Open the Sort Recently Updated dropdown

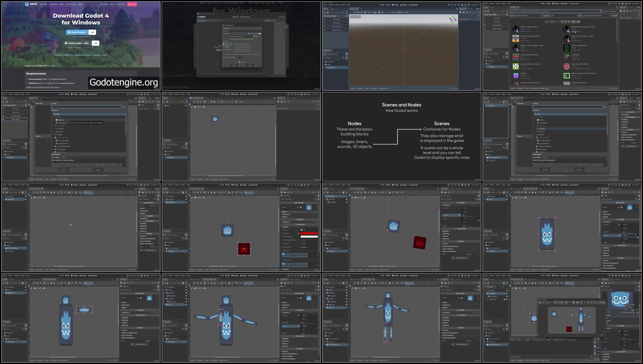(x=528, y=16)
